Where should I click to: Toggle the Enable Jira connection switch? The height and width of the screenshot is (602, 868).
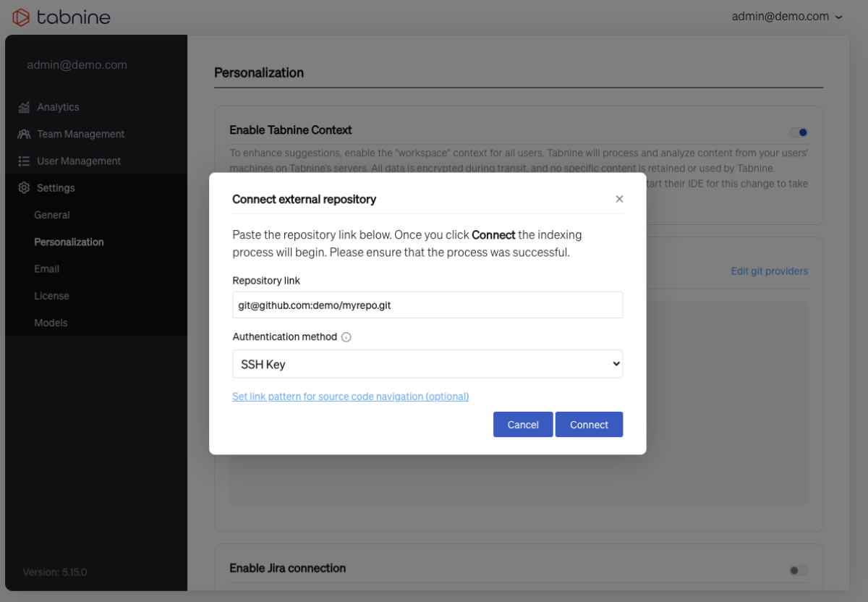(x=798, y=570)
